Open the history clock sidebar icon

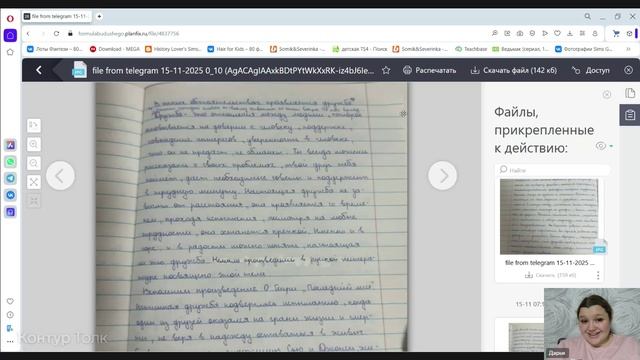click(10, 315)
